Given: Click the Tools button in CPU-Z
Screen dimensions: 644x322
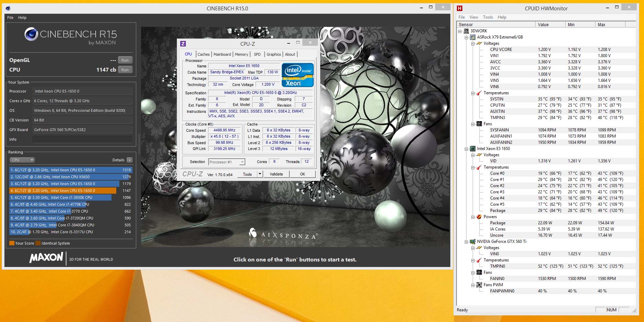Looking at the screenshot, I should coord(247,174).
